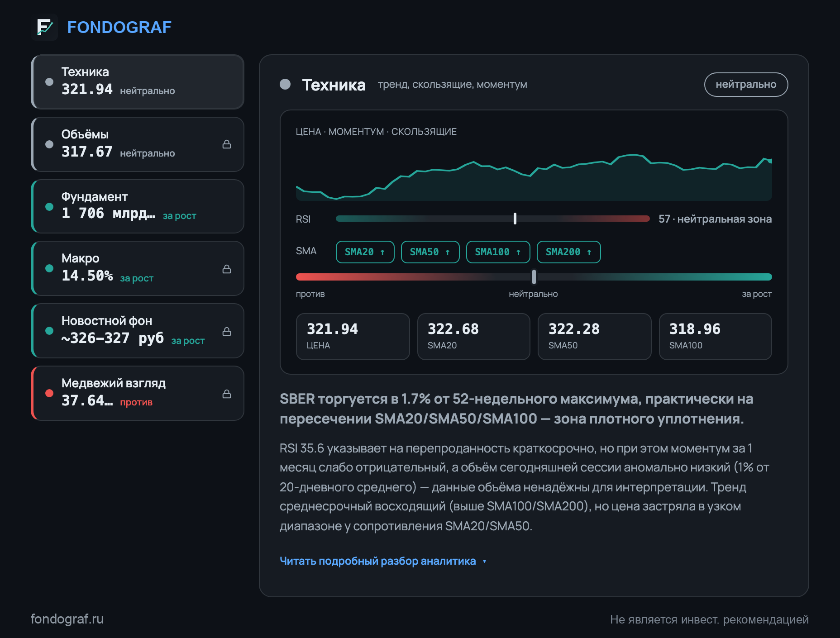Click the 322.28 SMA50 tile
This screenshot has width=840, height=638.
594,337
